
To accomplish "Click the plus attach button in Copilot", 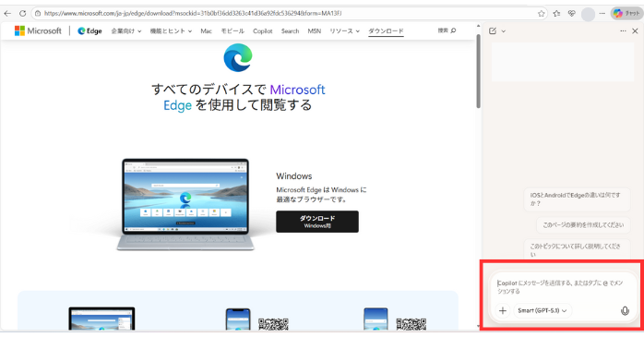I will [503, 311].
